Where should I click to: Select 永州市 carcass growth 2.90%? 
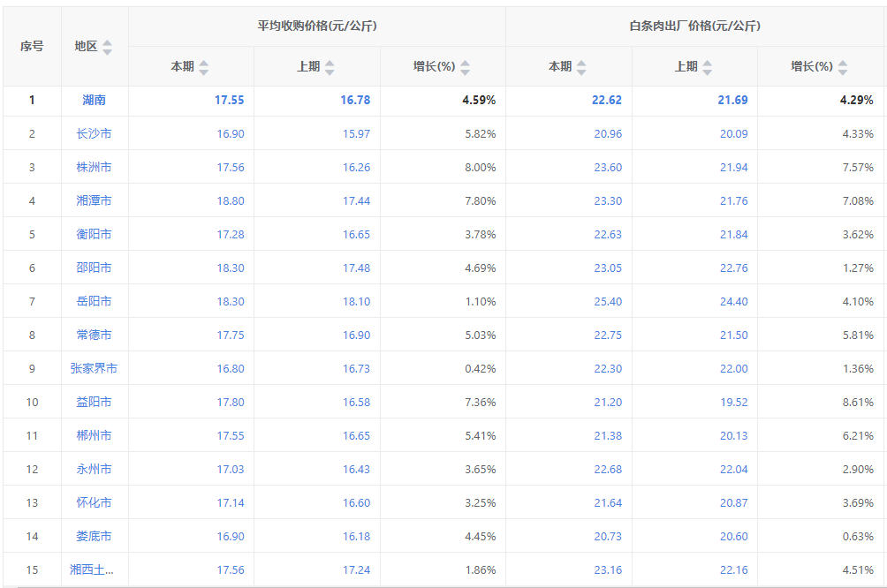pos(858,470)
